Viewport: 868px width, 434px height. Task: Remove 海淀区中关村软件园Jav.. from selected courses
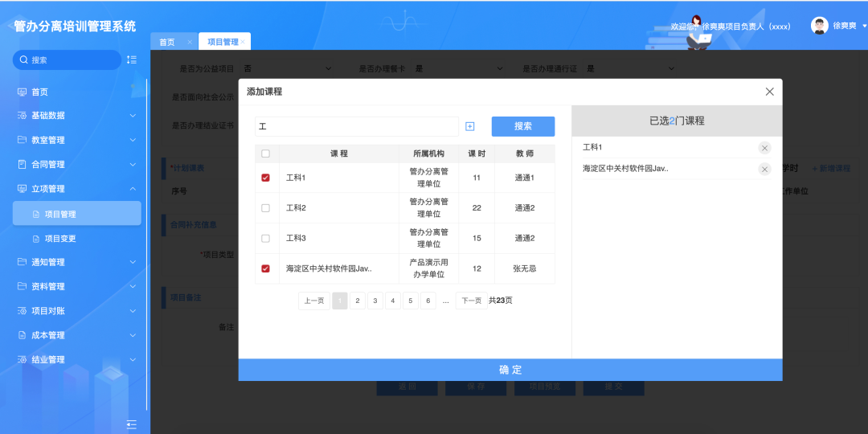point(764,169)
